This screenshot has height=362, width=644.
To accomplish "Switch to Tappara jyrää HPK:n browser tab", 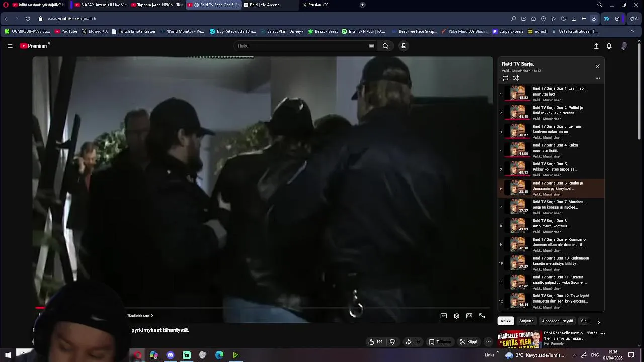I will coord(156,5).
